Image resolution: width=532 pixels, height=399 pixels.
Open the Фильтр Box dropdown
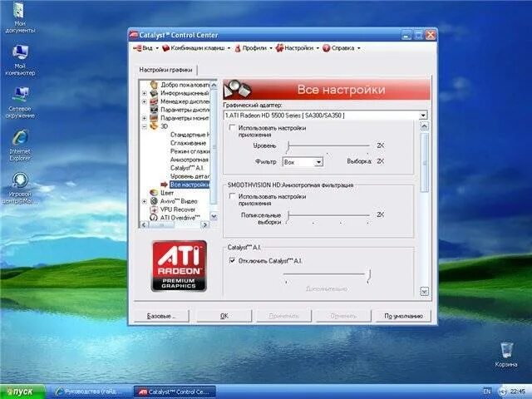pyautogui.click(x=318, y=162)
